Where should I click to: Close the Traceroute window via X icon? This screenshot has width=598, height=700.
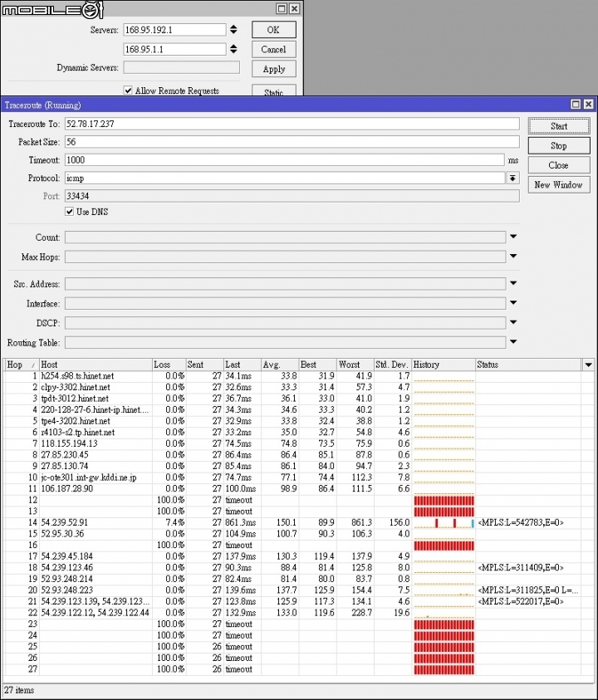point(589,105)
